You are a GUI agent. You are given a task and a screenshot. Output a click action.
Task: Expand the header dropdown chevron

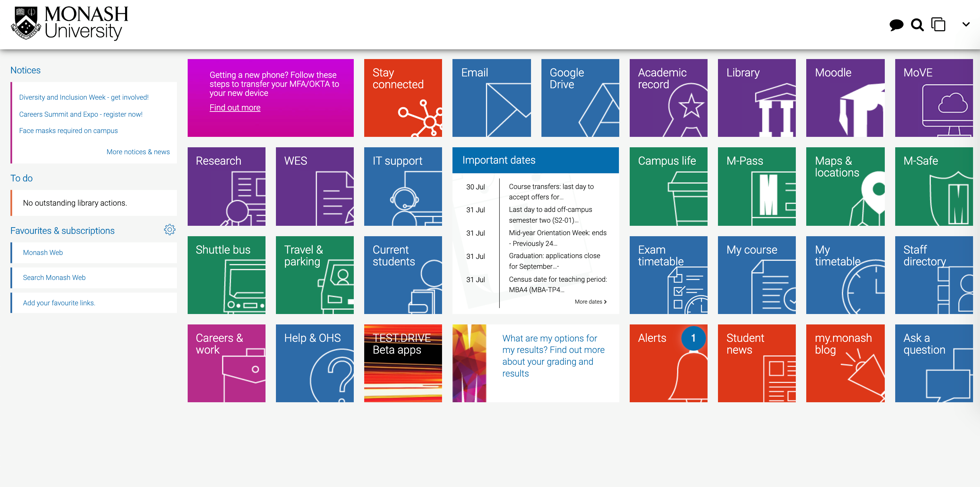coord(966,24)
